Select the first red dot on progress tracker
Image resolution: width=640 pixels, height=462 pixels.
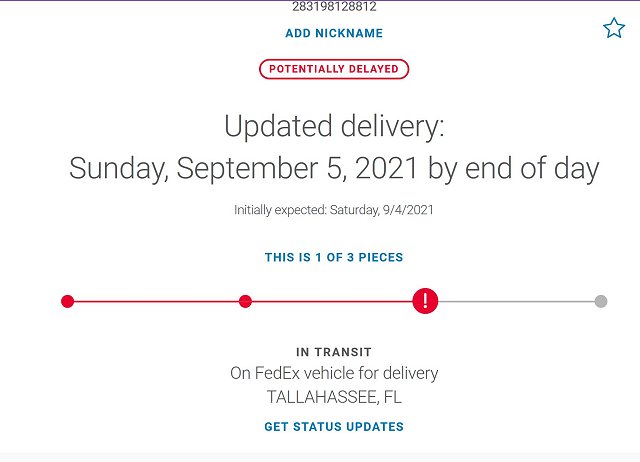pyautogui.click(x=68, y=302)
